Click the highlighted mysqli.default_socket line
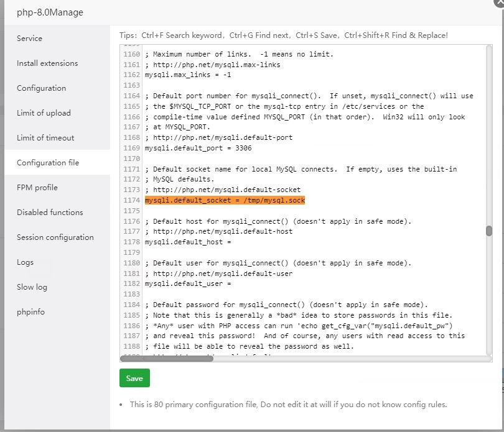 [x=225, y=200]
